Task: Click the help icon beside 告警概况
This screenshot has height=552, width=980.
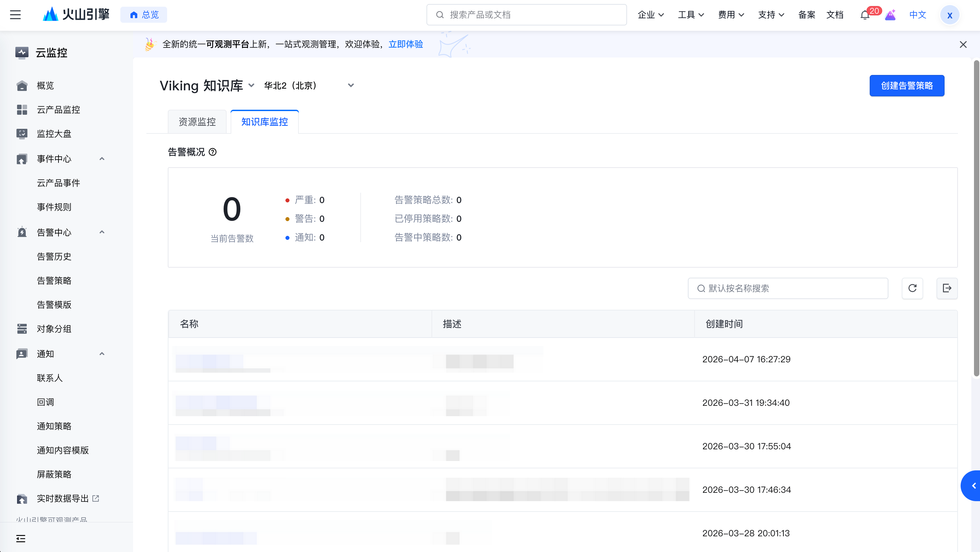Action: 213,152
